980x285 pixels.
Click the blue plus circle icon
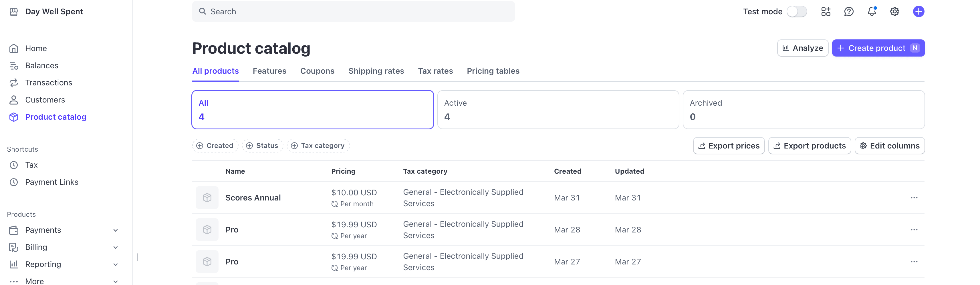click(x=918, y=11)
